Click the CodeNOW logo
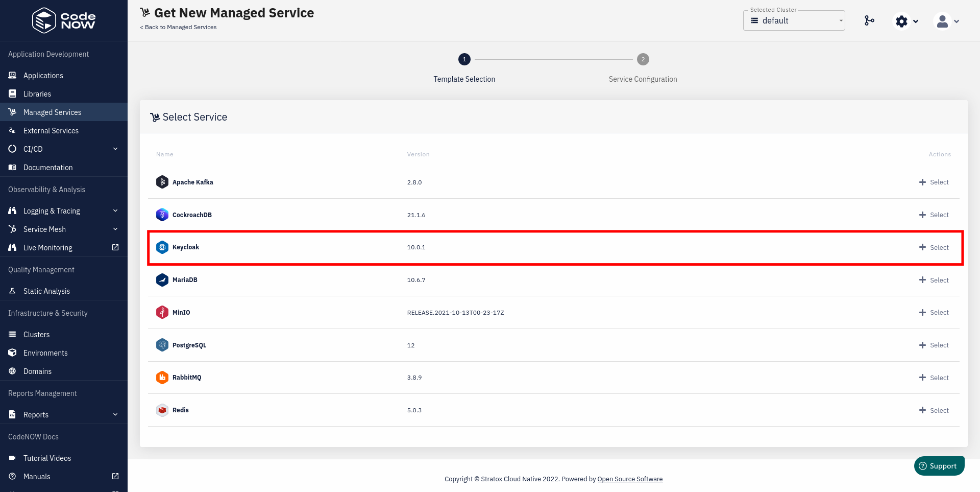 (x=64, y=20)
